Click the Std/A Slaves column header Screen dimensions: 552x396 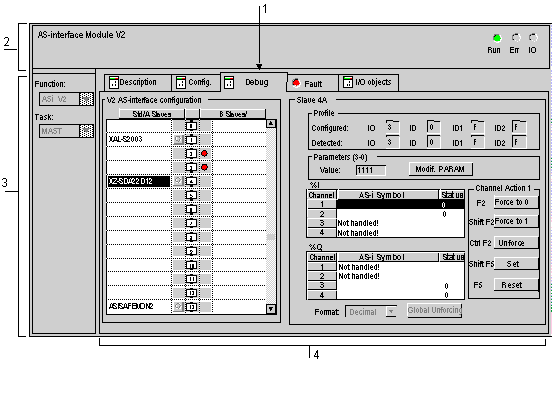tap(152, 114)
